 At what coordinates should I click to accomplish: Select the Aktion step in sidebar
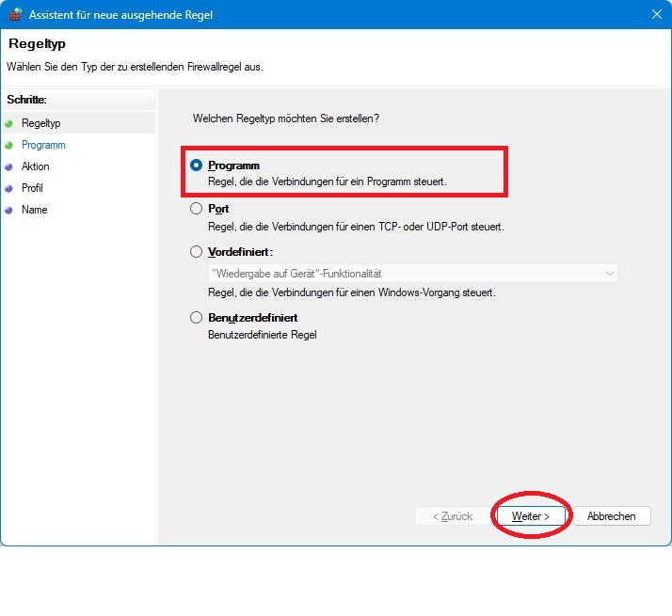[x=36, y=166]
